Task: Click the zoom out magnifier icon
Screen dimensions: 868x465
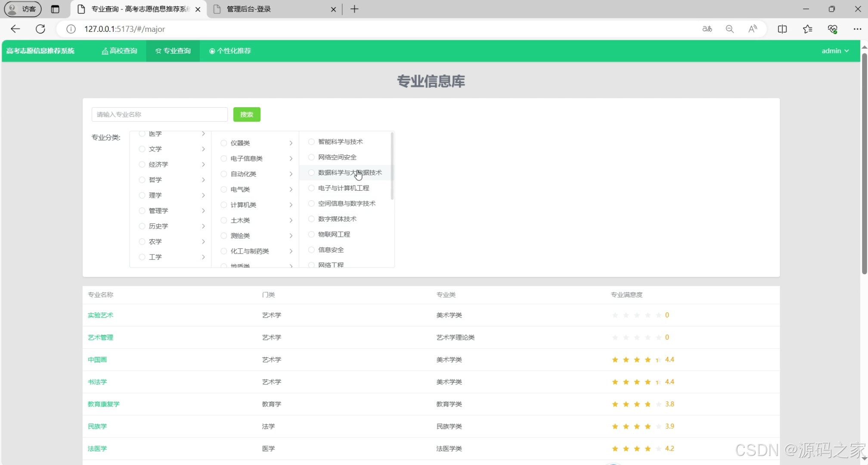Action: pyautogui.click(x=729, y=29)
